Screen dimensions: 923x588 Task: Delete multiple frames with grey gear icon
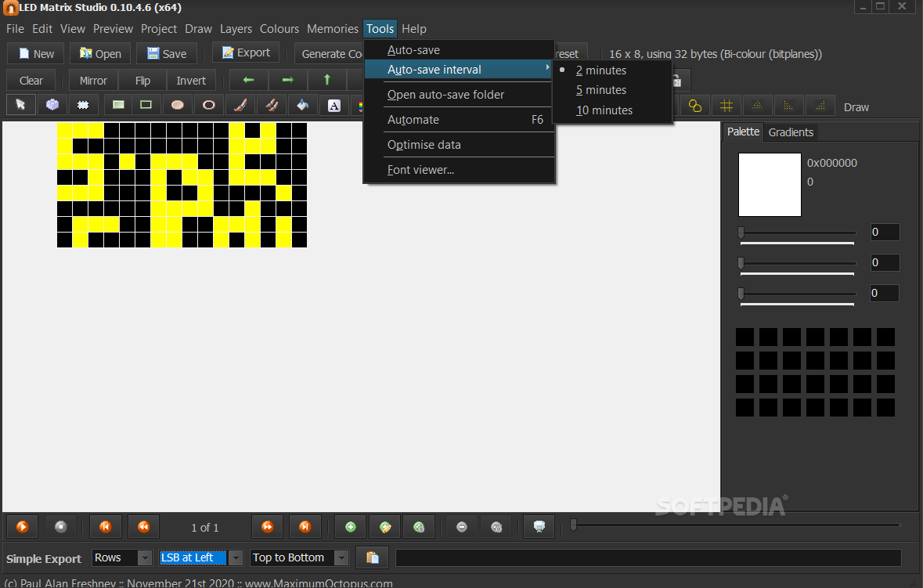pos(496,527)
